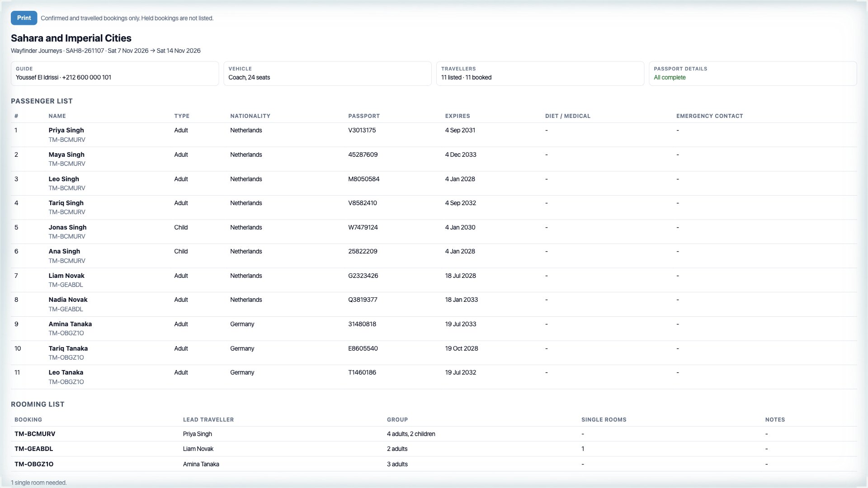The width and height of the screenshot is (868, 488).
Task: Click the EXPIRES column header
Action: (458, 116)
